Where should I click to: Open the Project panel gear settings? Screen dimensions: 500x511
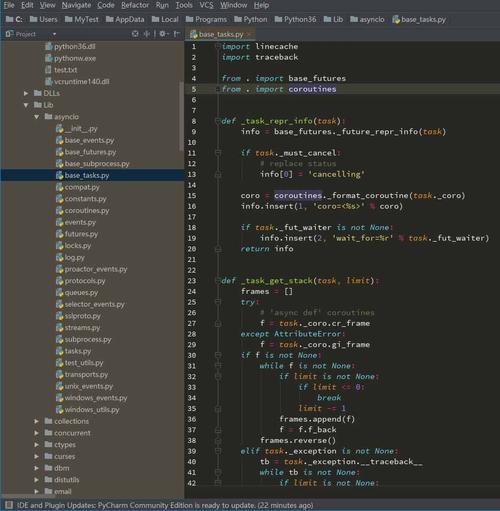163,34
